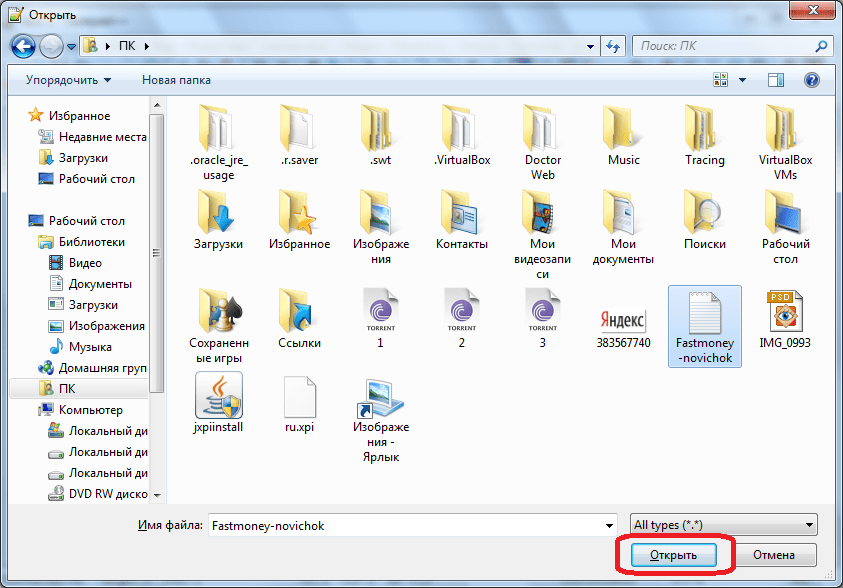The width and height of the screenshot is (843, 588).
Task: Expand the arrow after ПК in address bar
Action: pos(146,46)
